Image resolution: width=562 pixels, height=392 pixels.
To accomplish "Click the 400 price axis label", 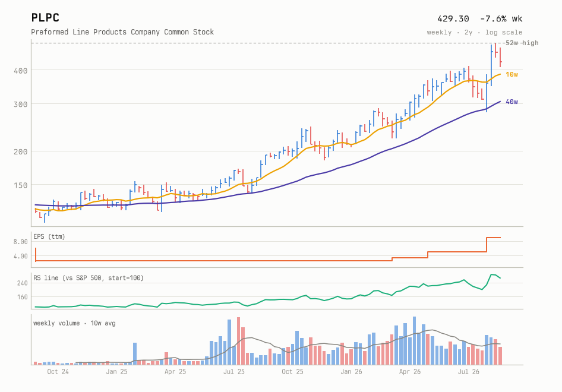I will [21, 71].
